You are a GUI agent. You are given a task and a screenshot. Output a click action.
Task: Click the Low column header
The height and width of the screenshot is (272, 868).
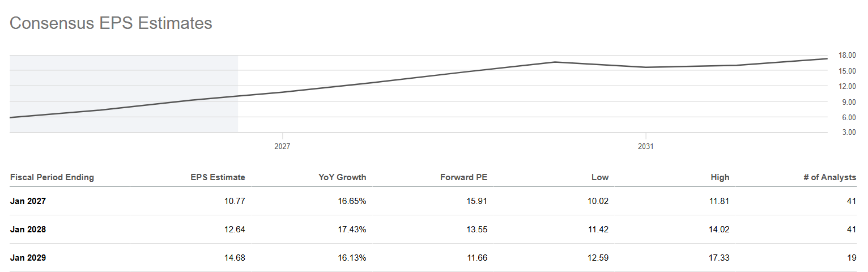(x=599, y=177)
